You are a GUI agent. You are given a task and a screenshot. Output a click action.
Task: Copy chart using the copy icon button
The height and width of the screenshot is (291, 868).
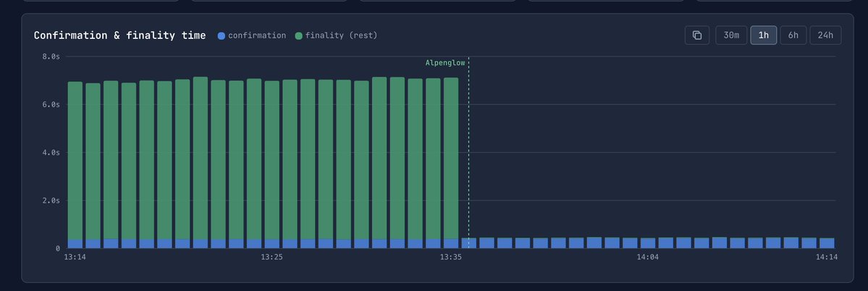point(697,35)
